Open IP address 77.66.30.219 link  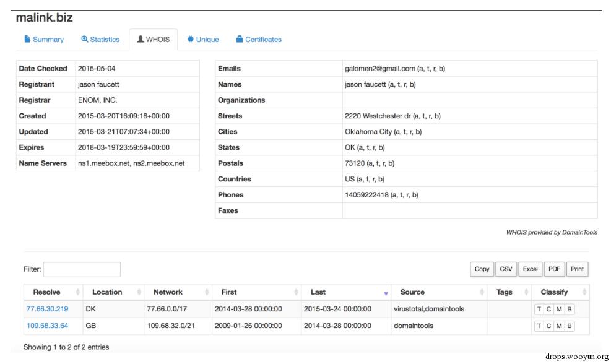[48, 309]
